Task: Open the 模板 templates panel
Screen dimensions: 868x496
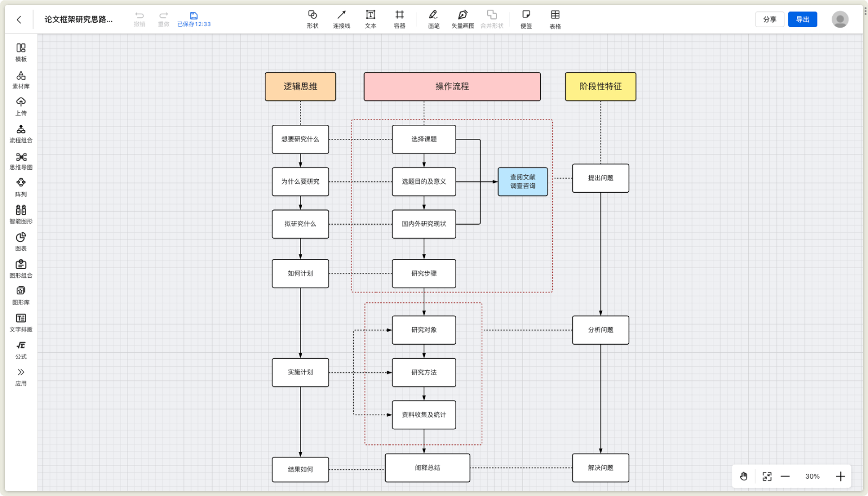Action: [21, 52]
